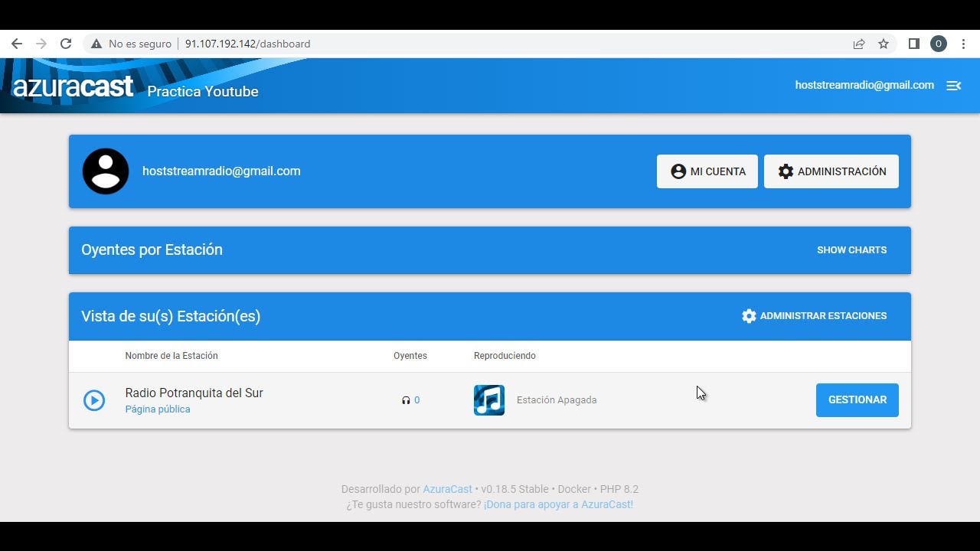Go back using browser back arrow
This screenshot has height=551, width=980.
click(x=17, y=44)
